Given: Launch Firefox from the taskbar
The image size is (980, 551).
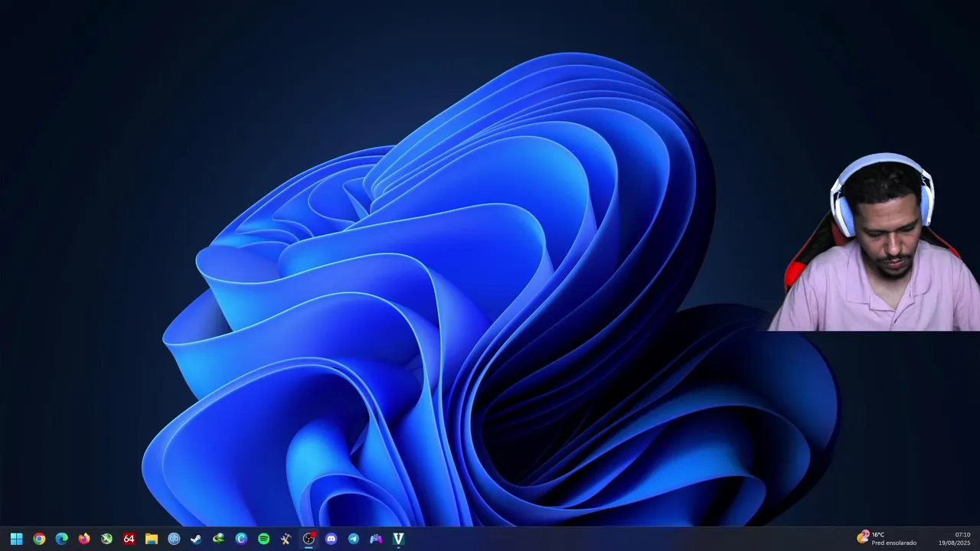Looking at the screenshot, I should click(x=84, y=539).
